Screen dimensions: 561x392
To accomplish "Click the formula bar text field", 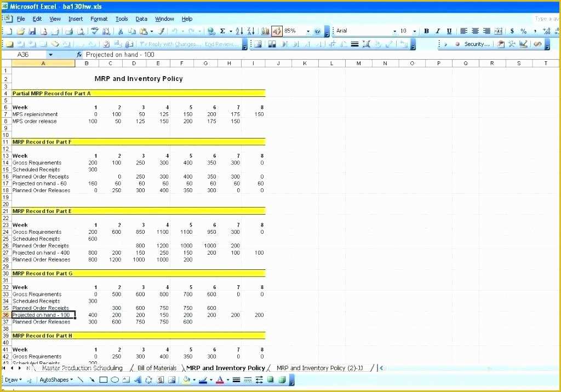I will [x=321, y=55].
